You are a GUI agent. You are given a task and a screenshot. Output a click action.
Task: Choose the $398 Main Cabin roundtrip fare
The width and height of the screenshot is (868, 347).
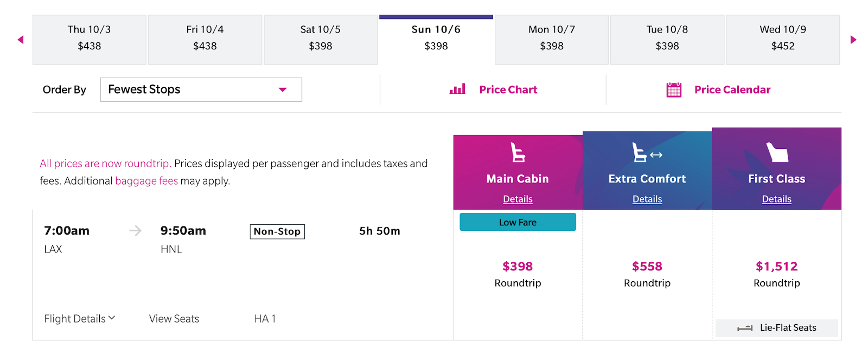pyautogui.click(x=518, y=267)
